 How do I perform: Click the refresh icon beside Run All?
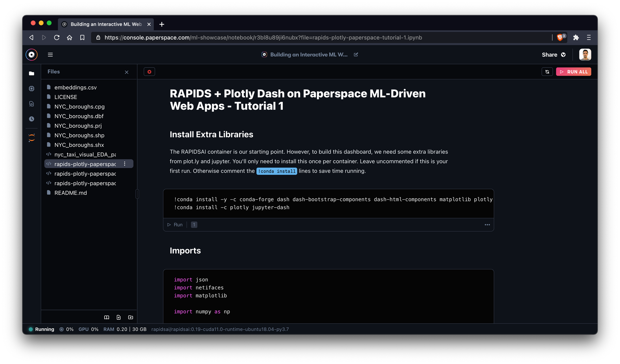click(547, 72)
